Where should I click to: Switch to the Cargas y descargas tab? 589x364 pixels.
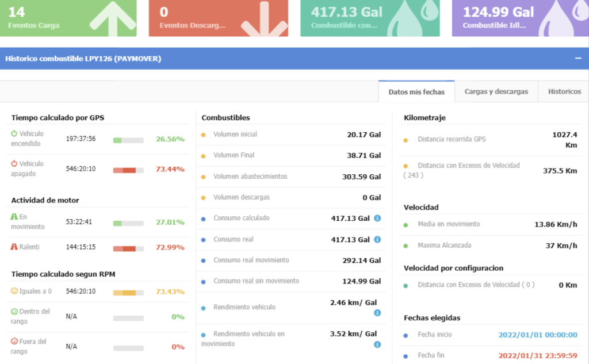pyautogui.click(x=496, y=91)
